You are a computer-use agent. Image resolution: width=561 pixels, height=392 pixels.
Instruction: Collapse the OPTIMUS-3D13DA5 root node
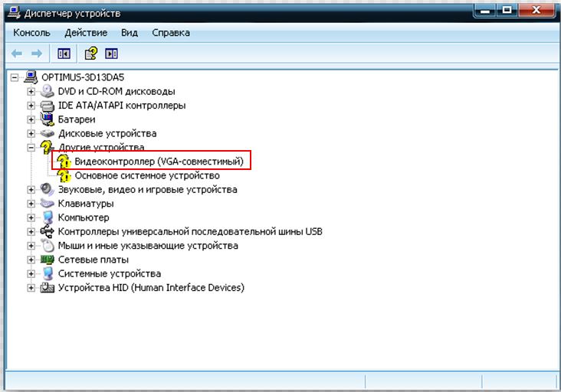click(15, 77)
